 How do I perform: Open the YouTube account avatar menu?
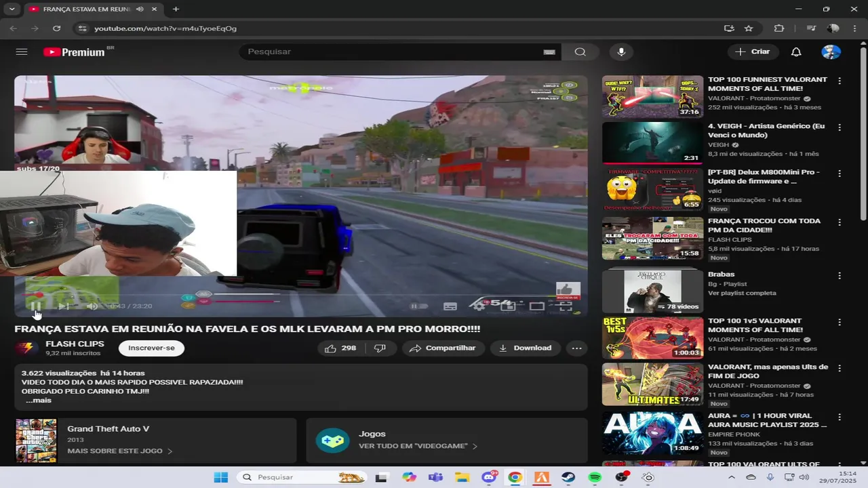coord(831,52)
